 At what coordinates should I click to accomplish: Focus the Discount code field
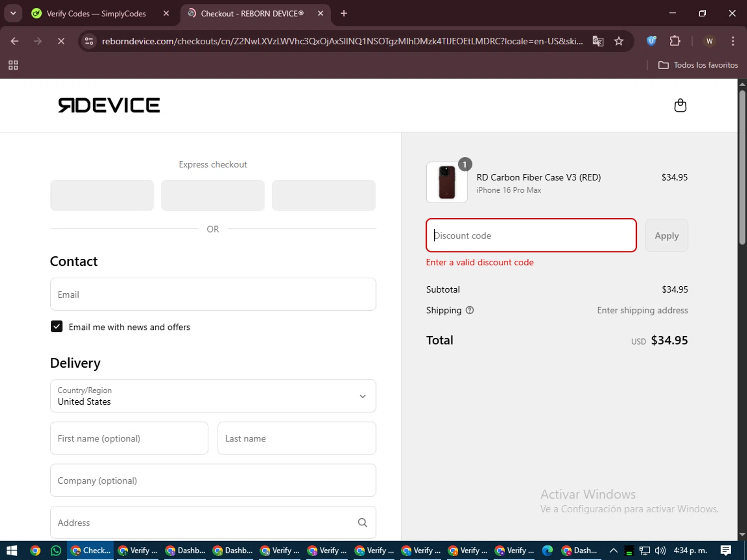click(531, 235)
